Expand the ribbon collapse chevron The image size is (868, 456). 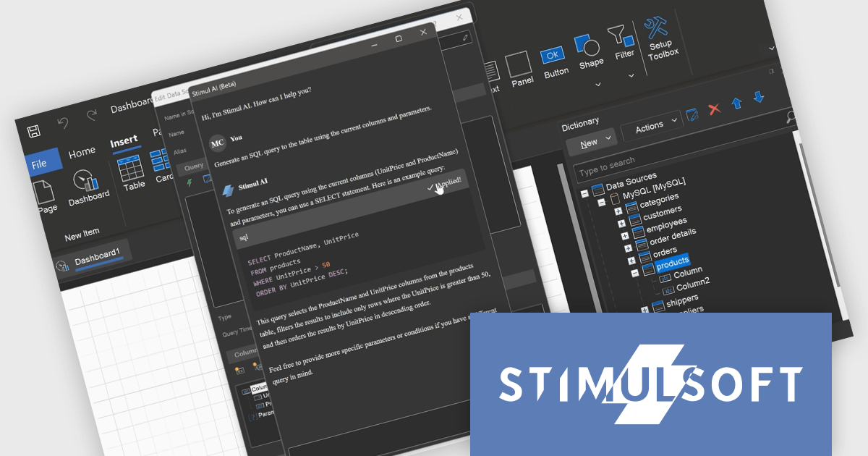pos(773,47)
